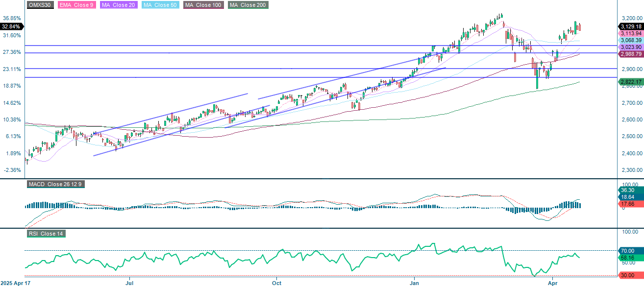Click the OMXS30 symbol legend label
This screenshot has width=644, height=286.
pos(40,5)
